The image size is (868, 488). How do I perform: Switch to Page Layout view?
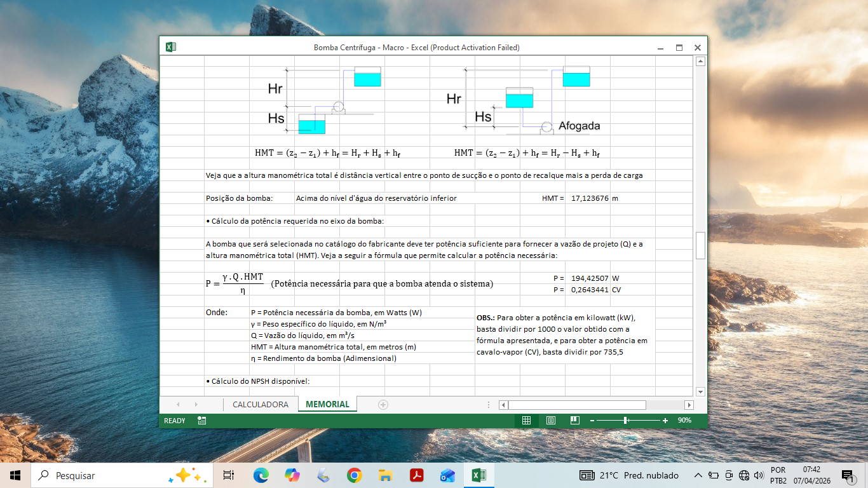coord(550,421)
